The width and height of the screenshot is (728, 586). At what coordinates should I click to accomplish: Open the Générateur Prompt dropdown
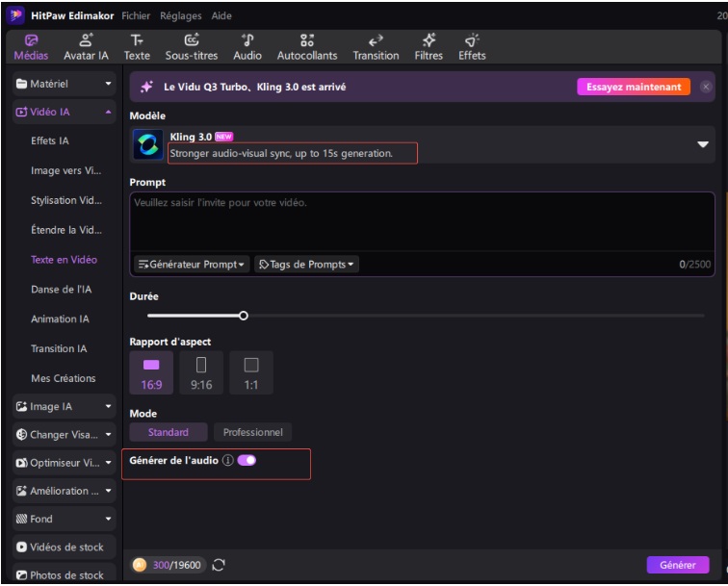(192, 264)
